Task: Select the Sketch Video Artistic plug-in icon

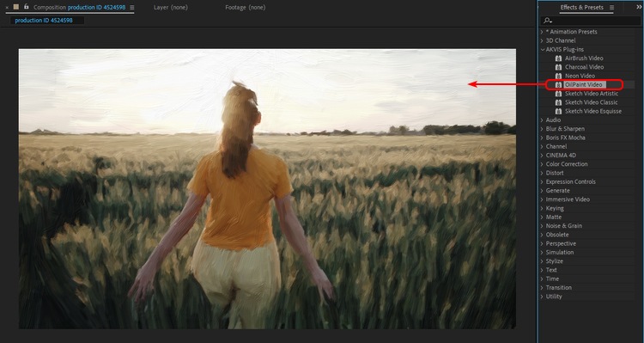Action: pyautogui.click(x=558, y=94)
